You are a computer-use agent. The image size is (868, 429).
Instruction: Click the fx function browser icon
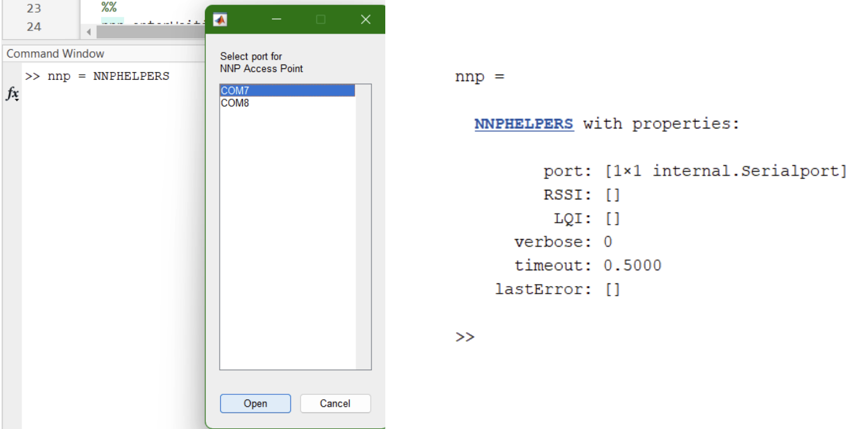pos(13,94)
